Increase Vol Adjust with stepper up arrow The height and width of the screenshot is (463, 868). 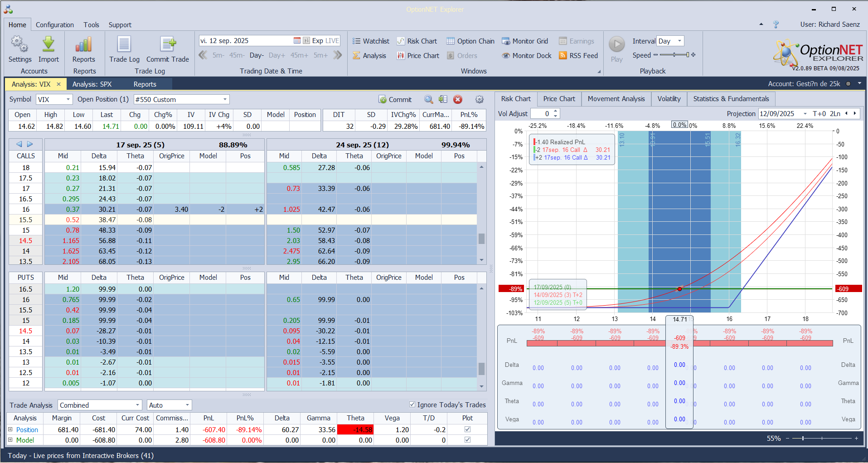point(556,111)
